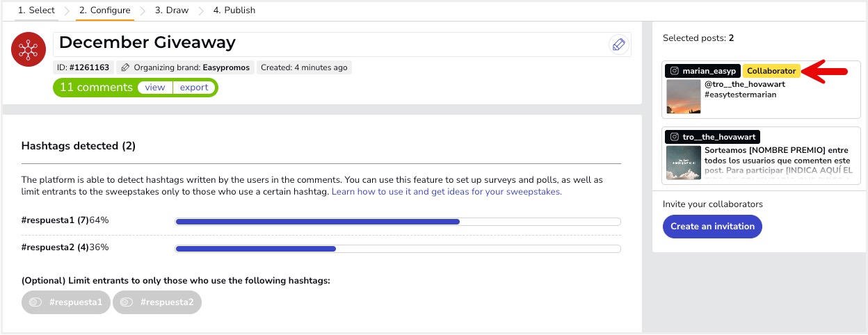View the 11 comments
This screenshot has height=335, width=868.
coord(155,88)
